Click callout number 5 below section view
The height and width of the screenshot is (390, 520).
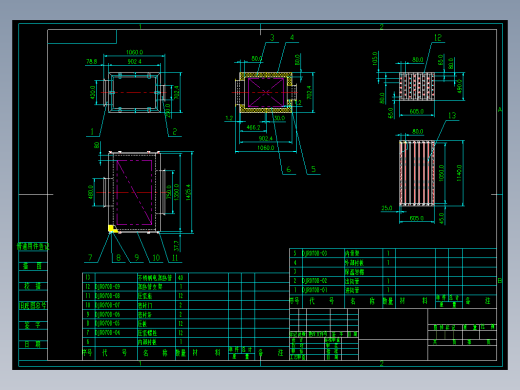pyautogui.click(x=313, y=169)
